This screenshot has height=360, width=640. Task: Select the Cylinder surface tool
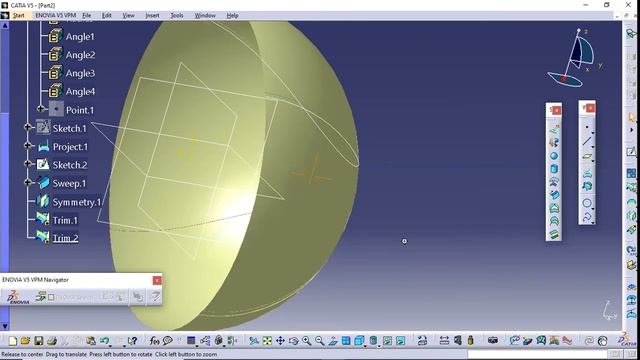(554, 169)
